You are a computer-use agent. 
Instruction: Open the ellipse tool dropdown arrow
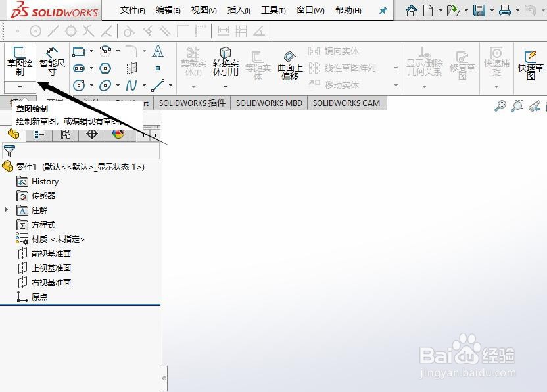pos(118,85)
